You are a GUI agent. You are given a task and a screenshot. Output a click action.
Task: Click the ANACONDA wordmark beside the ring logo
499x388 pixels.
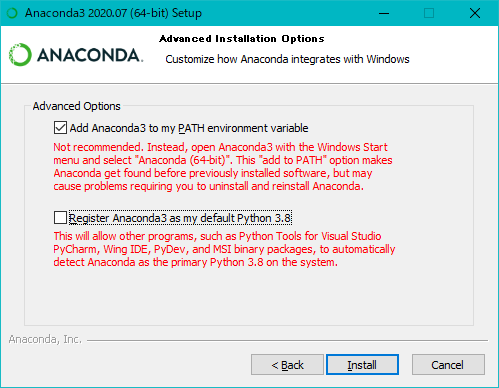click(x=90, y=55)
